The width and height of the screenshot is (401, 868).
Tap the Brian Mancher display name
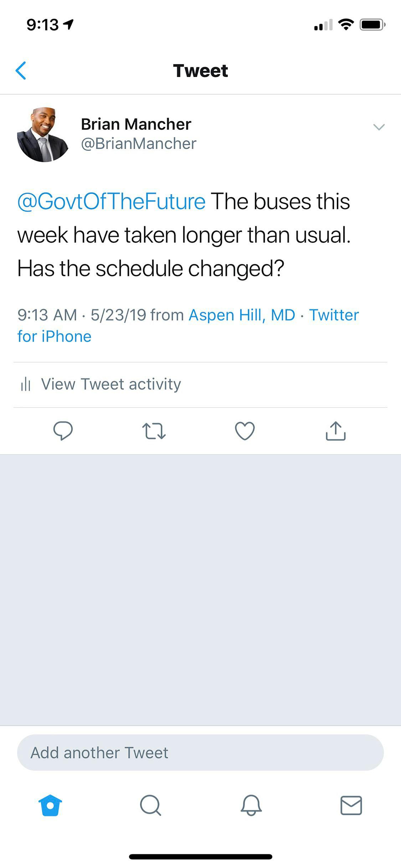136,124
